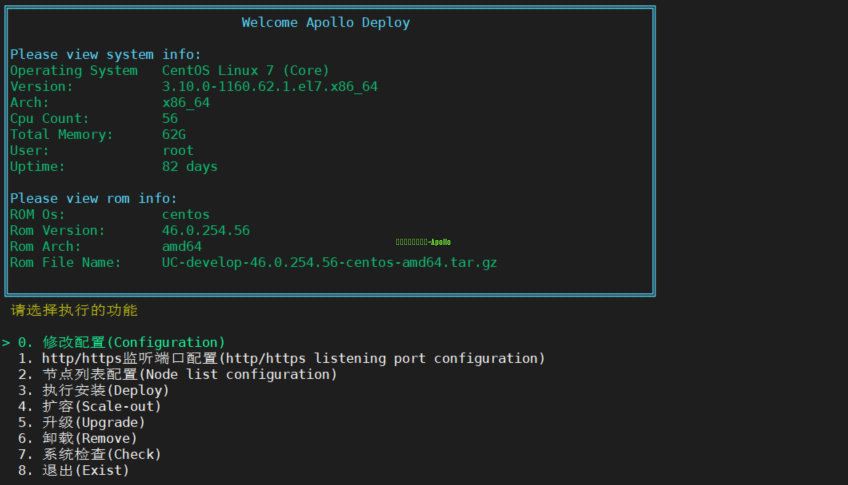The width and height of the screenshot is (848, 485).
Task: Click the Please view rom info heading
Action: click(93, 198)
